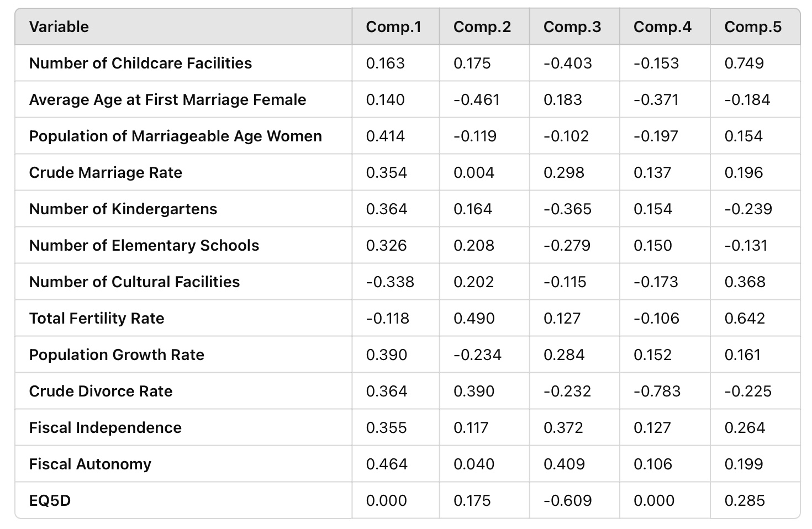Select the Comp.5 column header
812x529 pixels.
coord(752,27)
